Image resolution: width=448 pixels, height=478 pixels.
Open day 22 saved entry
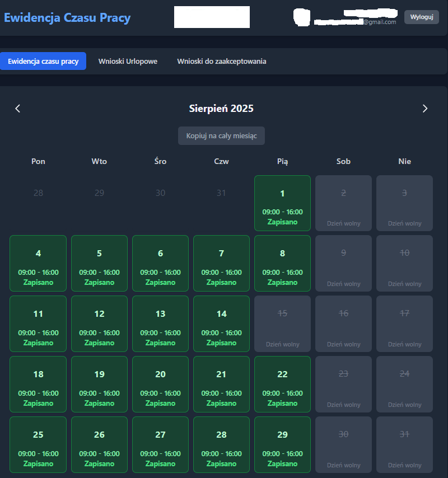point(282,384)
